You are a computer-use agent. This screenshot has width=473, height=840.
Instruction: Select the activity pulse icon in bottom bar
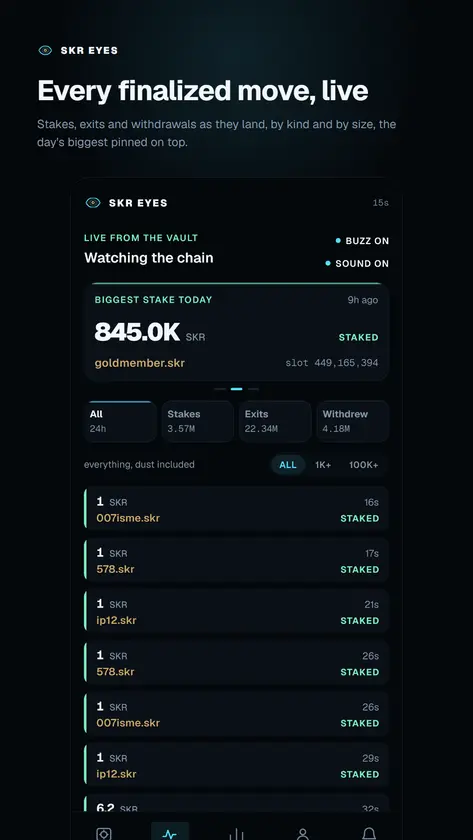[x=170, y=832]
